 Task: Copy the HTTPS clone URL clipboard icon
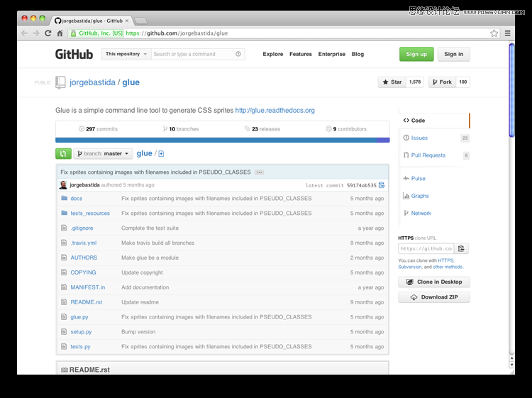click(x=461, y=248)
